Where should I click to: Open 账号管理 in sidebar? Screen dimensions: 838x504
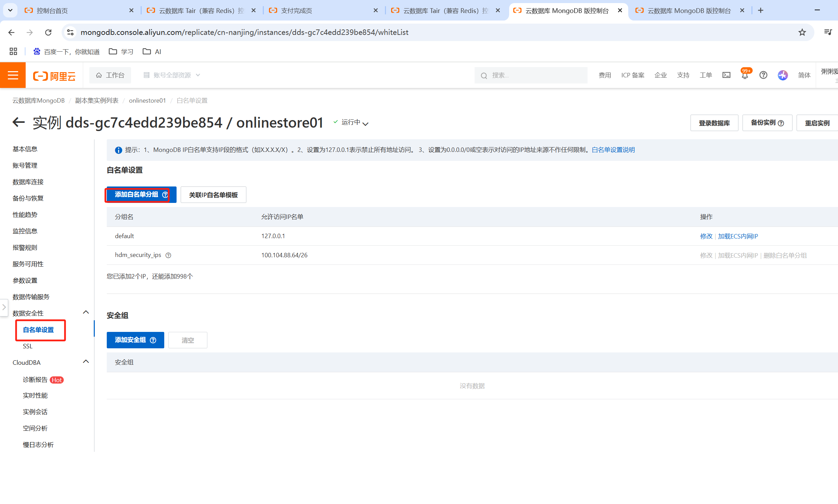(x=25, y=165)
